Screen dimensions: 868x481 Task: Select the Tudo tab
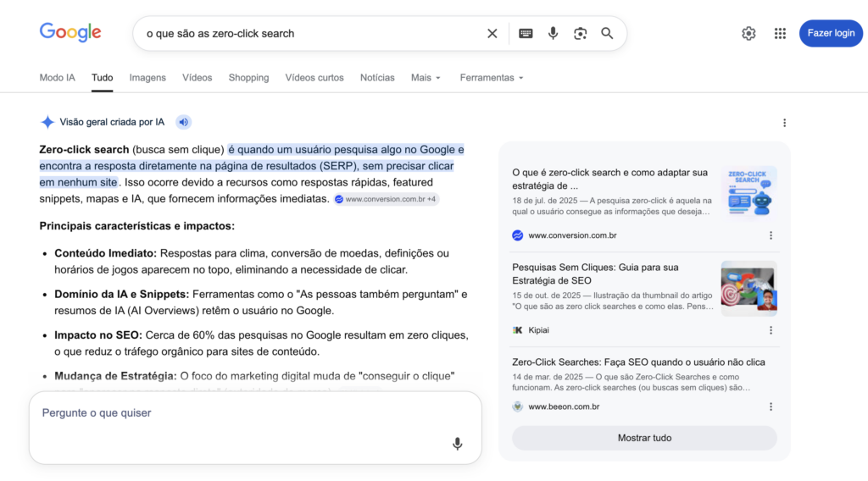coord(102,77)
